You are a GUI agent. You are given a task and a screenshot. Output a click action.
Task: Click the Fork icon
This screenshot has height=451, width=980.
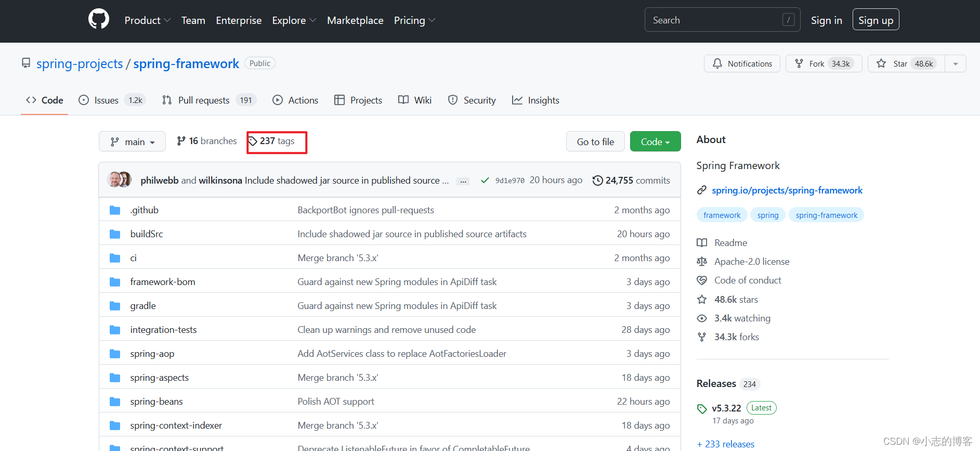click(799, 63)
